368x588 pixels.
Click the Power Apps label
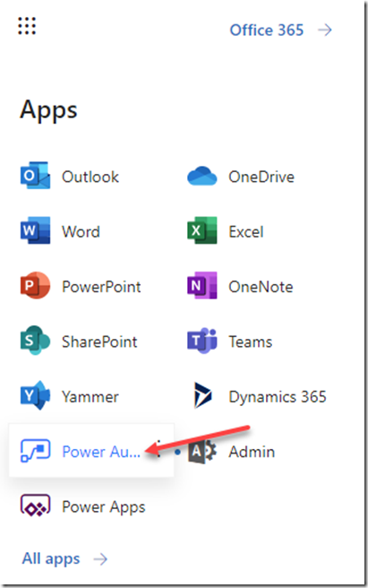(104, 507)
